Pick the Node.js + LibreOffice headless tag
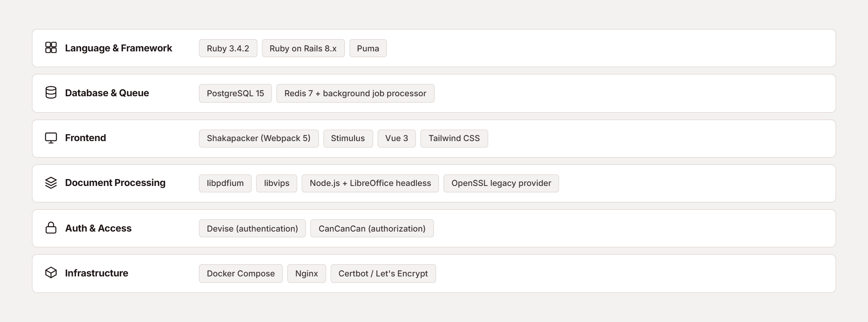Image resolution: width=868 pixels, height=322 pixels. coord(370,183)
